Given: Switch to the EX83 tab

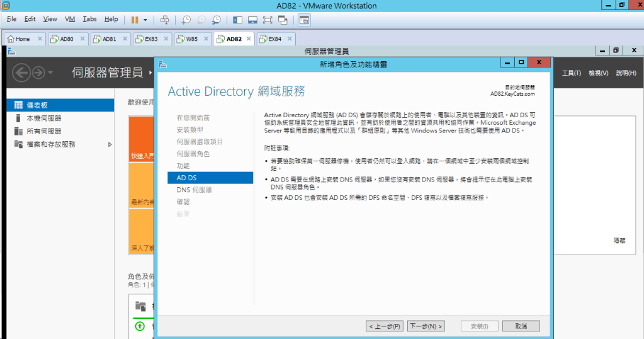Looking at the screenshot, I should click(x=151, y=39).
